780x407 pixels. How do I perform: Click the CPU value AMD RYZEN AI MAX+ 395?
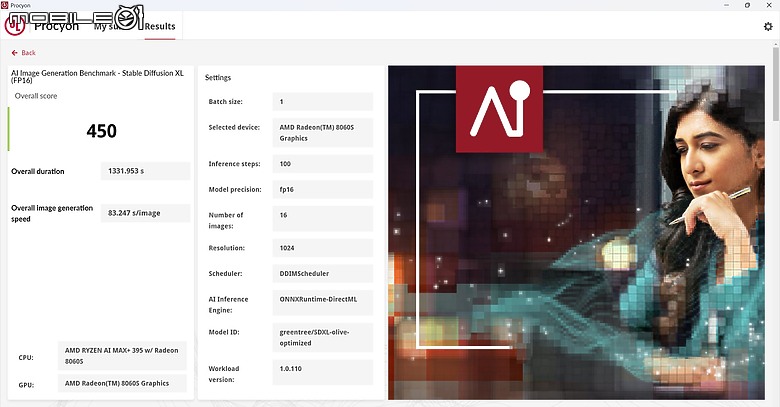point(122,356)
